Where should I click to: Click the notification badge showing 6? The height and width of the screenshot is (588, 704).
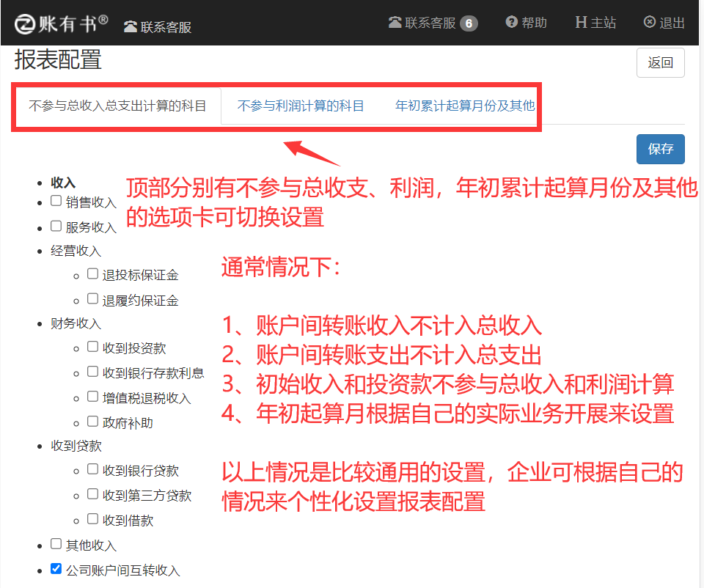pos(469,23)
